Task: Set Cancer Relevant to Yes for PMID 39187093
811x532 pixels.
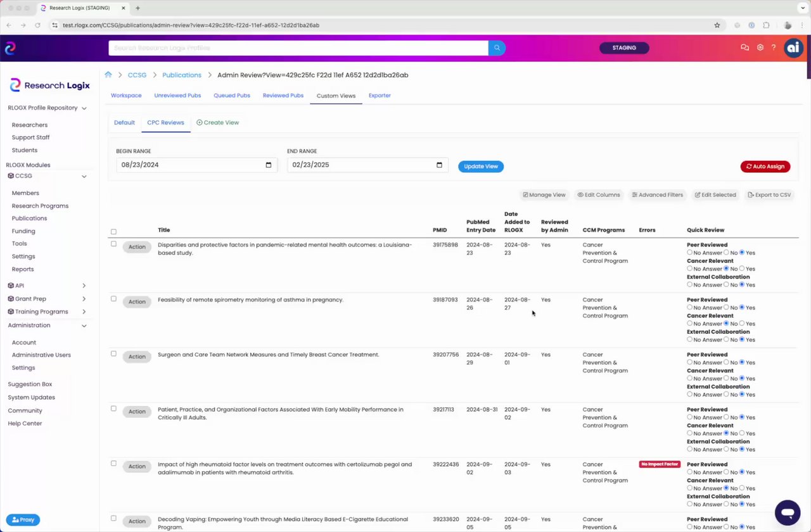Action: pos(743,324)
